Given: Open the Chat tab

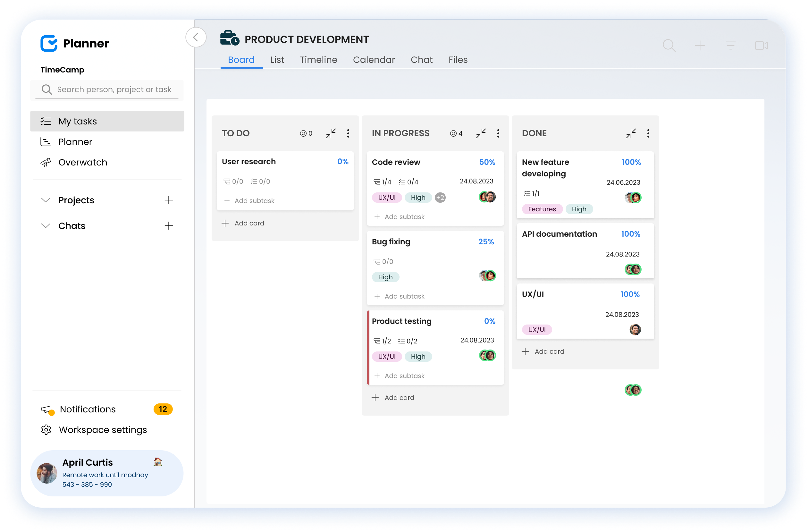Looking at the screenshot, I should [x=422, y=60].
